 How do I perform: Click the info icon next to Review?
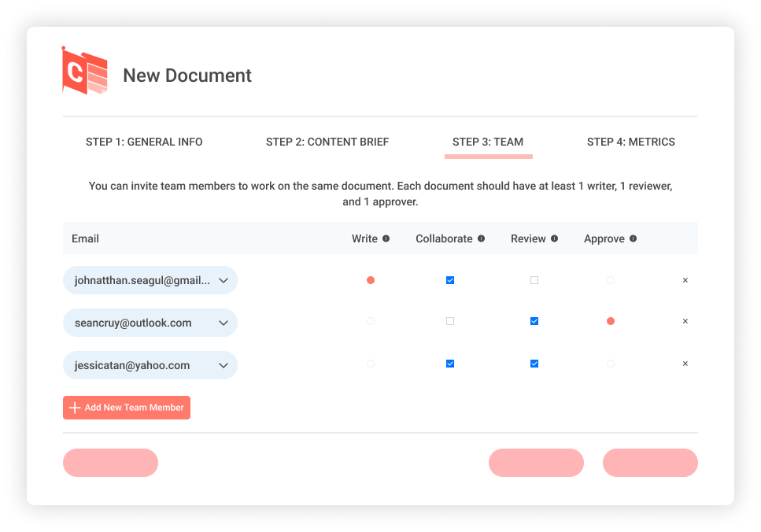click(x=554, y=238)
